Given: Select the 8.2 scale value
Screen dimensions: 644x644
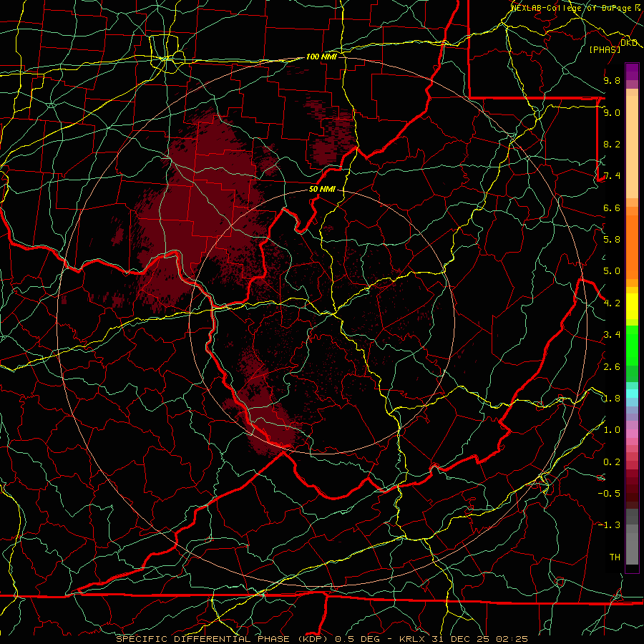Looking at the screenshot, I should [612, 144].
